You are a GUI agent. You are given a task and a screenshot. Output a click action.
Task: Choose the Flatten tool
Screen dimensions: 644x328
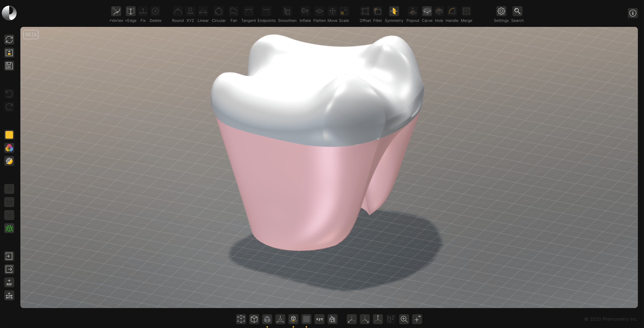(319, 11)
